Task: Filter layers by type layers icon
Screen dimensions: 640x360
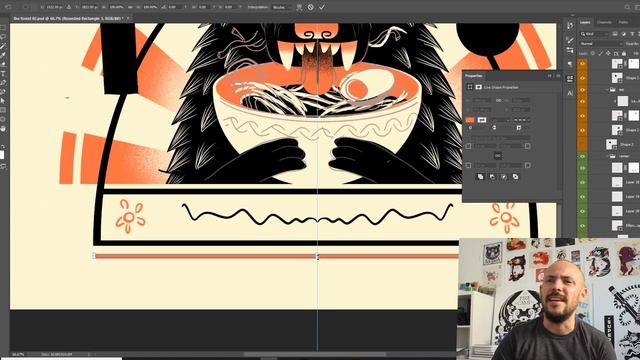Action: [632, 34]
